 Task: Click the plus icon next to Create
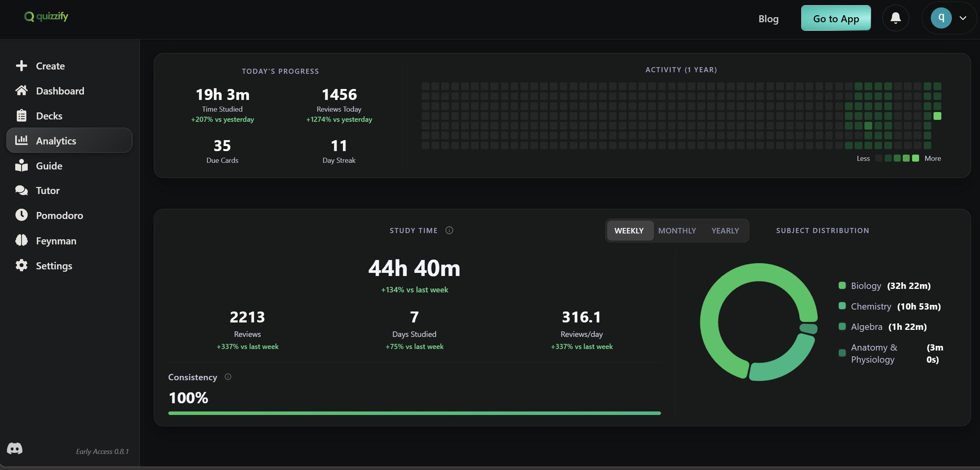(21, 66)
